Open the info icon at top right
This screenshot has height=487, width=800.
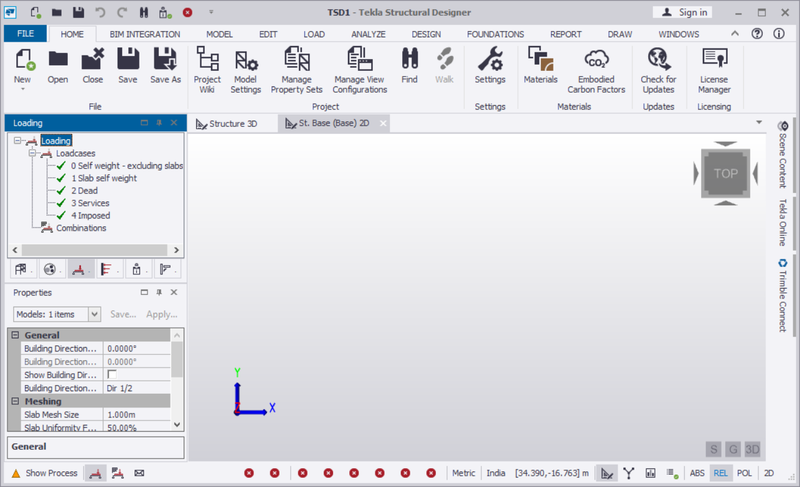(x=779, y=34)
